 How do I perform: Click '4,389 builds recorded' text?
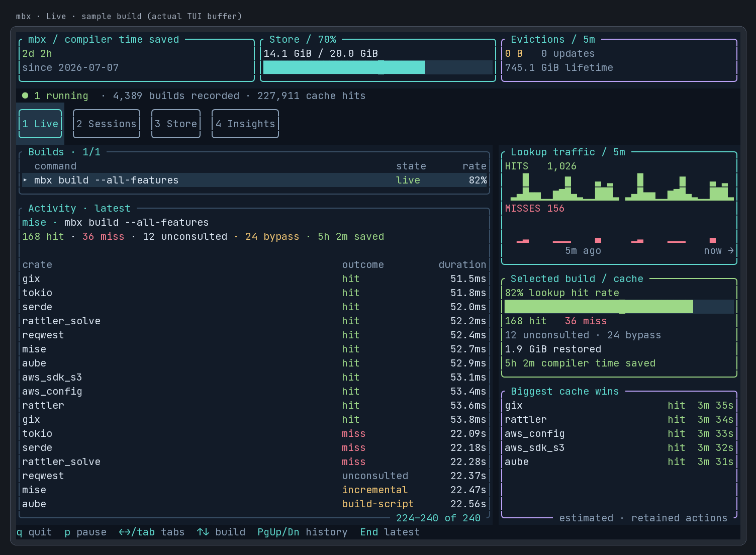coord(176,96)
